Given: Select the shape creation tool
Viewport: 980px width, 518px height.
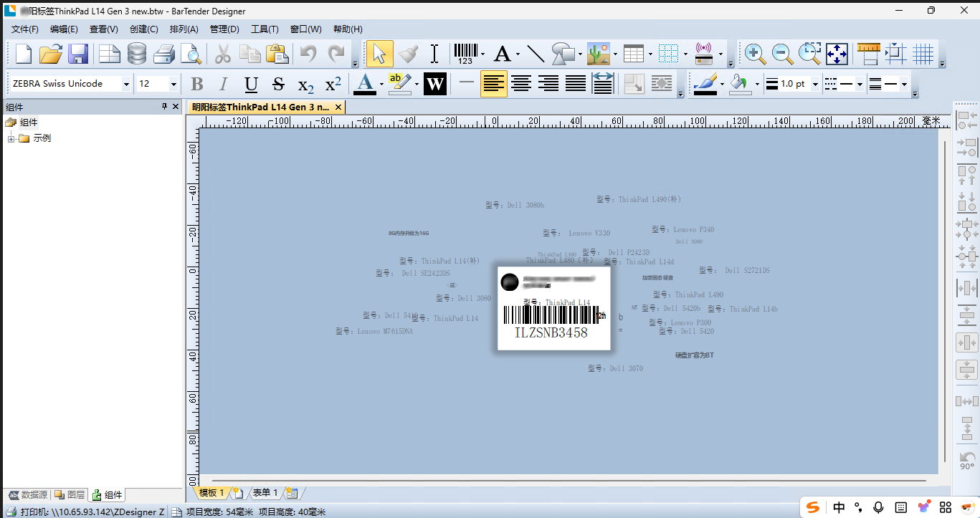Looking at the screenshot, I should 563,54.
